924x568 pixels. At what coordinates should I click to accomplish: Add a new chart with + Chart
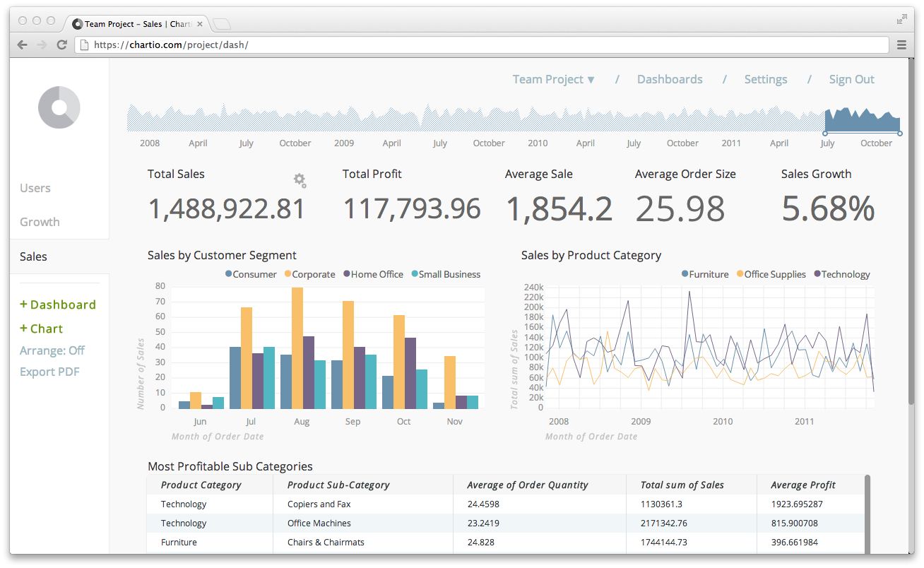[x=42, y=329]
